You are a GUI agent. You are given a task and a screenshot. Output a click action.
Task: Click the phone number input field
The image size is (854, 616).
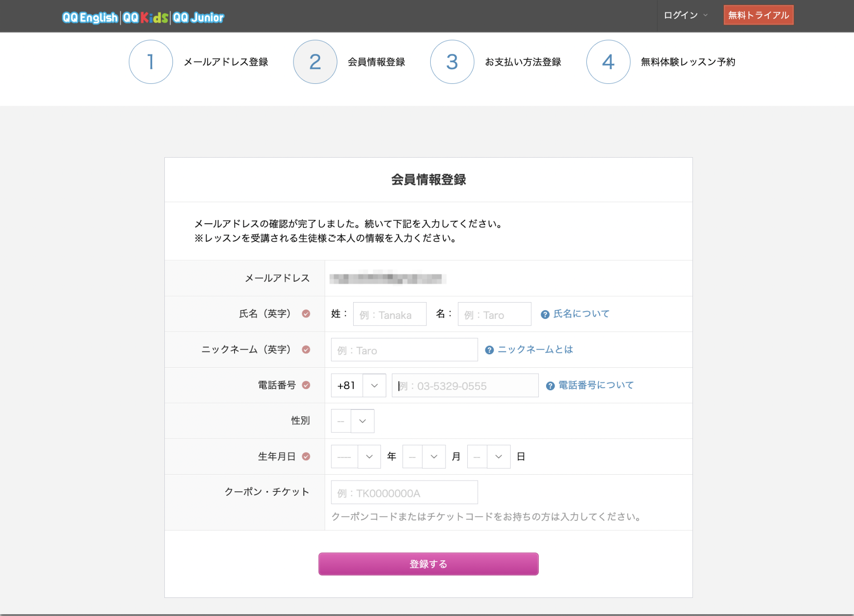click(465, 385)
